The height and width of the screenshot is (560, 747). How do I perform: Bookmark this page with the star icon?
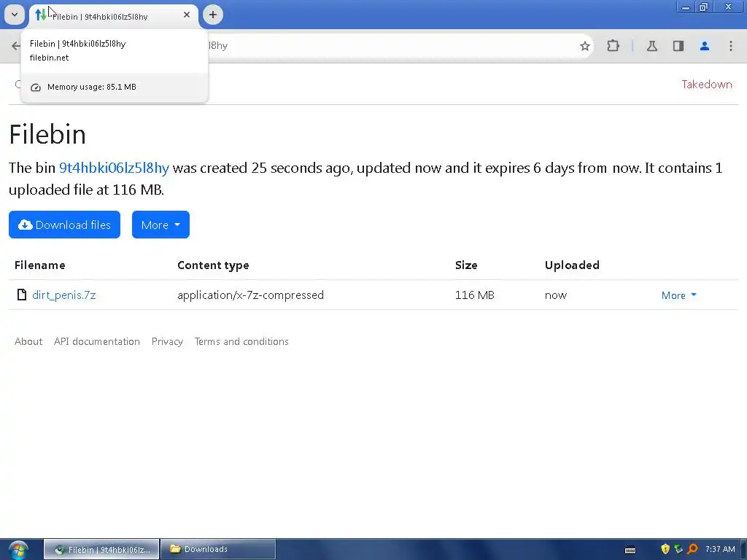(x=584, y=46)
